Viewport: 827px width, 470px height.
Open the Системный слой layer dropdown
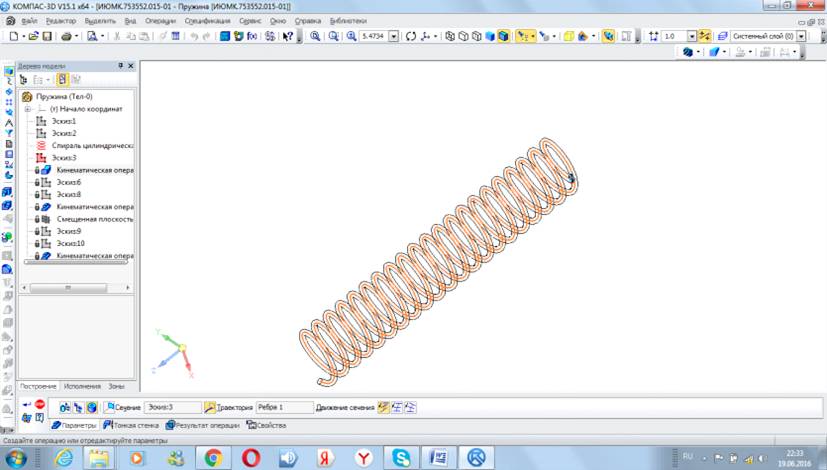[803, 36]
